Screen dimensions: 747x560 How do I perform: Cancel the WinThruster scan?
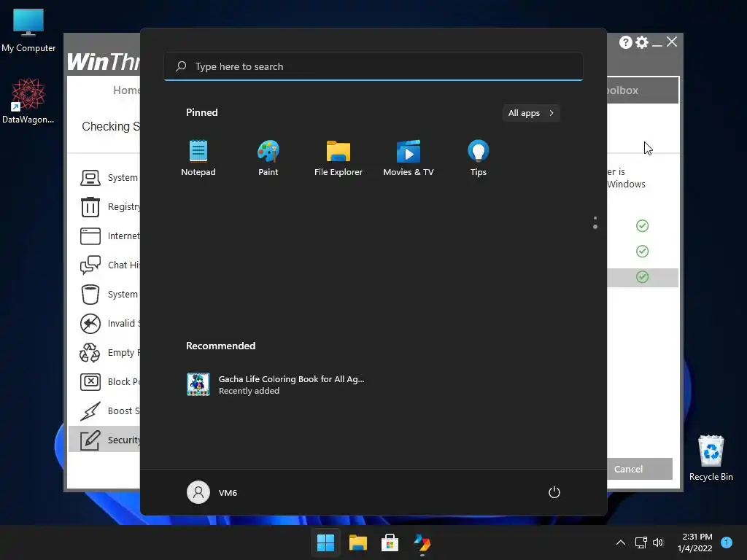[x=639, y=469]
